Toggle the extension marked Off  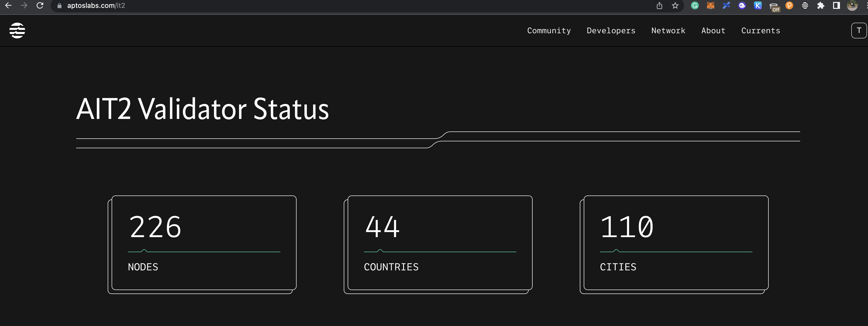(x=774, y=6)
